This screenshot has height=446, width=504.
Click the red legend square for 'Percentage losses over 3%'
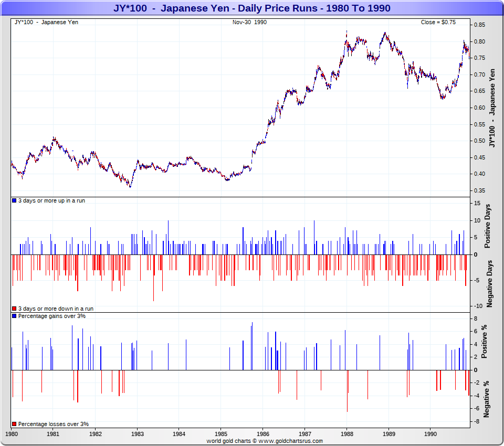pyautogui.click(x=14, y=424)
